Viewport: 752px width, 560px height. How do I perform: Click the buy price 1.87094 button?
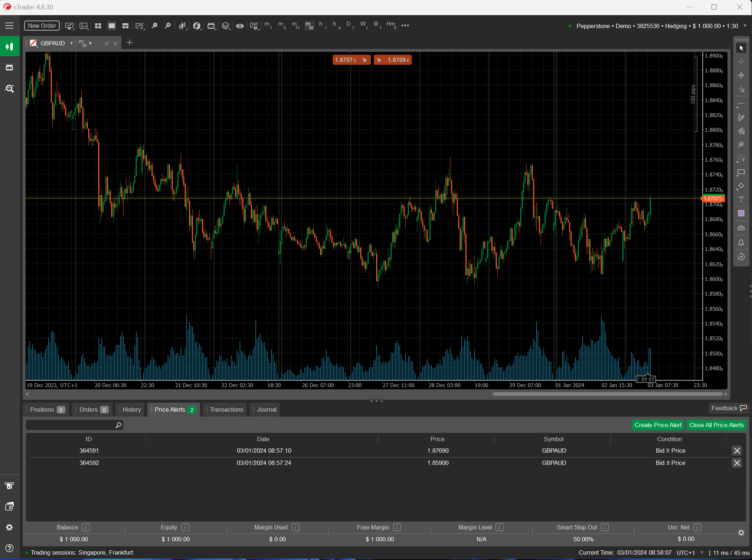(x=392, y=60)
